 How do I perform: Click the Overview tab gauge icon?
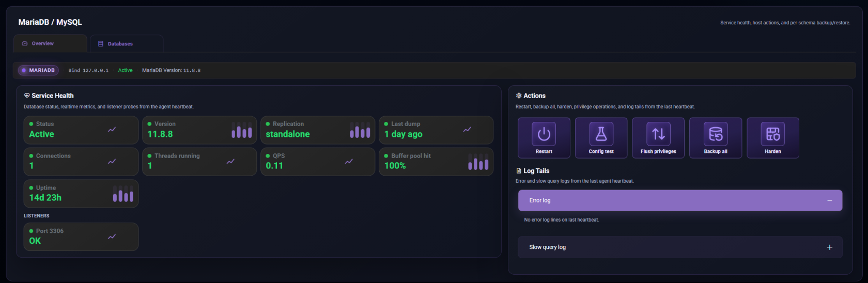pyautogui.click(x=24, y=43)
